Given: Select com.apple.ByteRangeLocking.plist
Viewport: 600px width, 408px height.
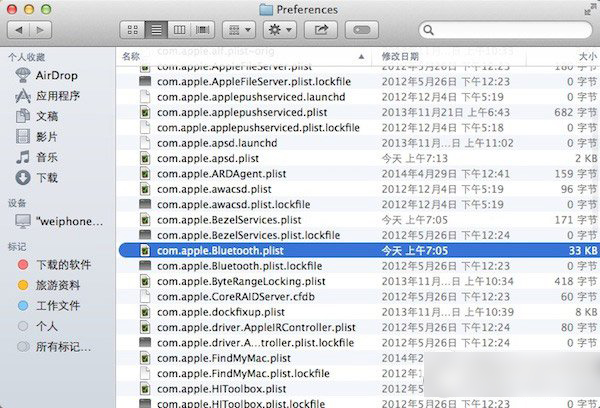Looking at the screenshot, I should coord(358,281).
